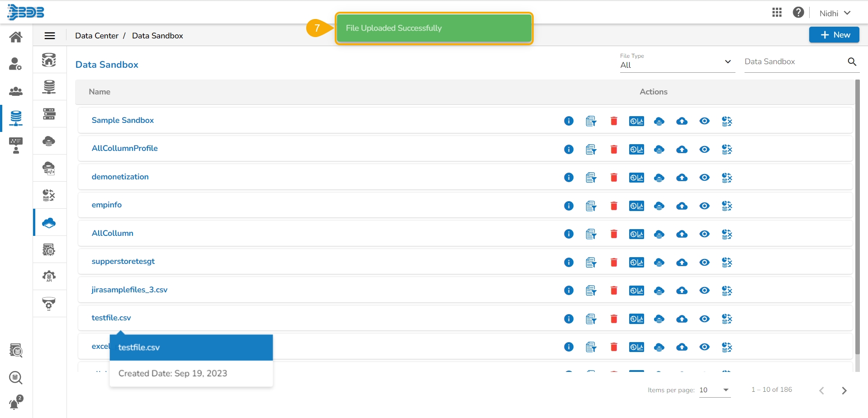The height and width of the screenshot is (418, 868).
Task: Open the help question mark icon
Action: tap(798, 13)
